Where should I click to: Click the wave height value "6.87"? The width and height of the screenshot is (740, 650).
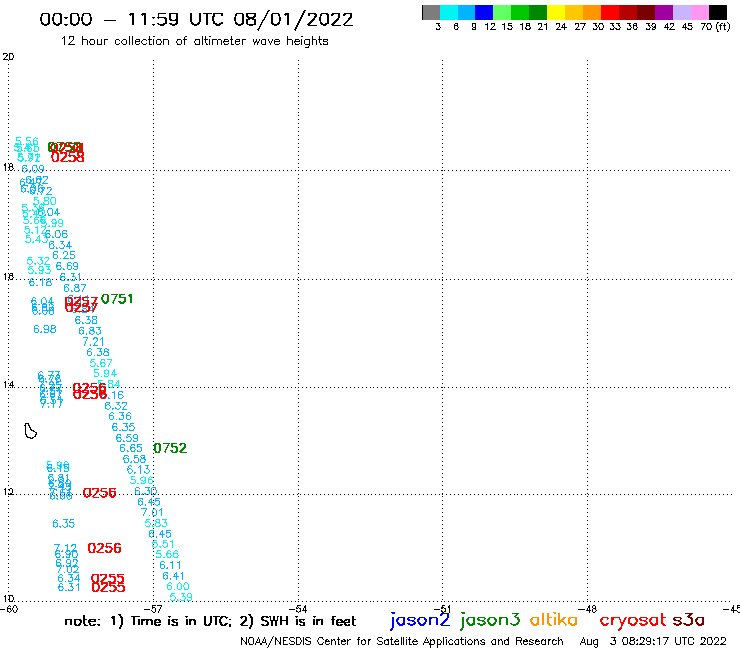(x=75, y=288)
